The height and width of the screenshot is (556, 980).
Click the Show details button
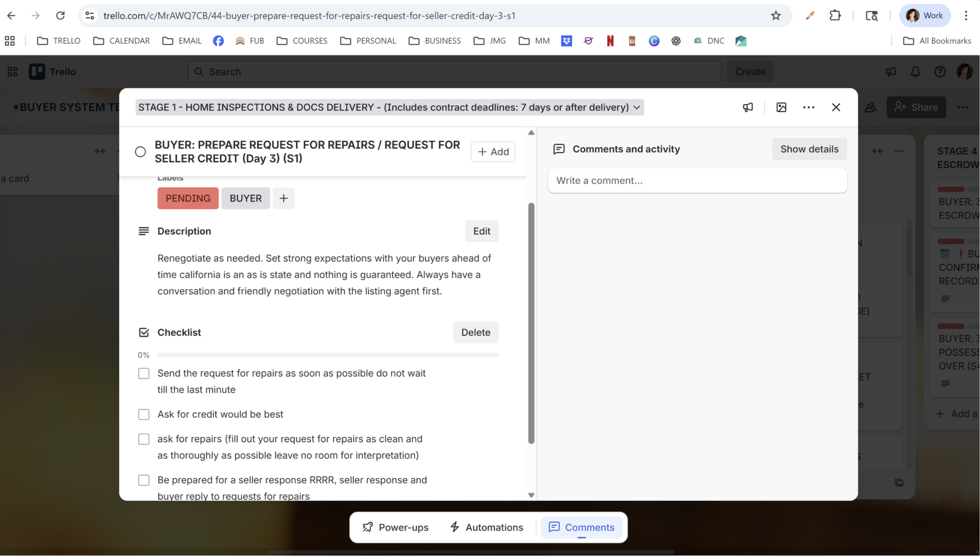click(809, 149)
